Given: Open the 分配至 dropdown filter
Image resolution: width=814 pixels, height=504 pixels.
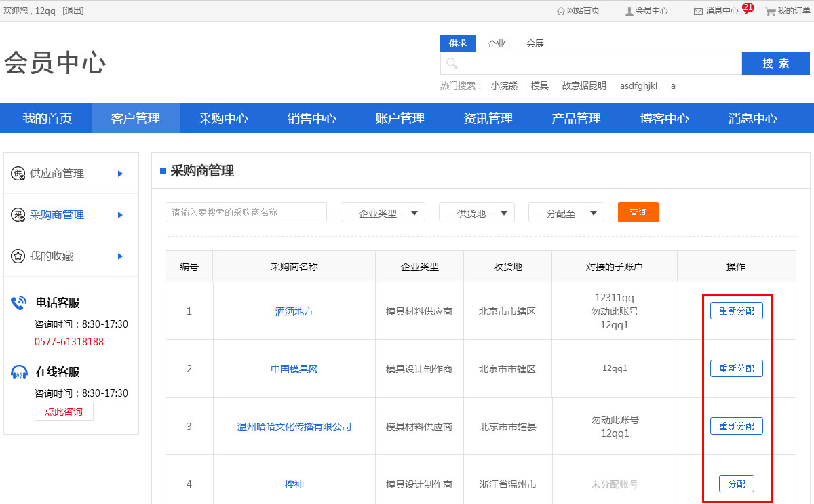Looking at the screenshot, I should 566,212.
